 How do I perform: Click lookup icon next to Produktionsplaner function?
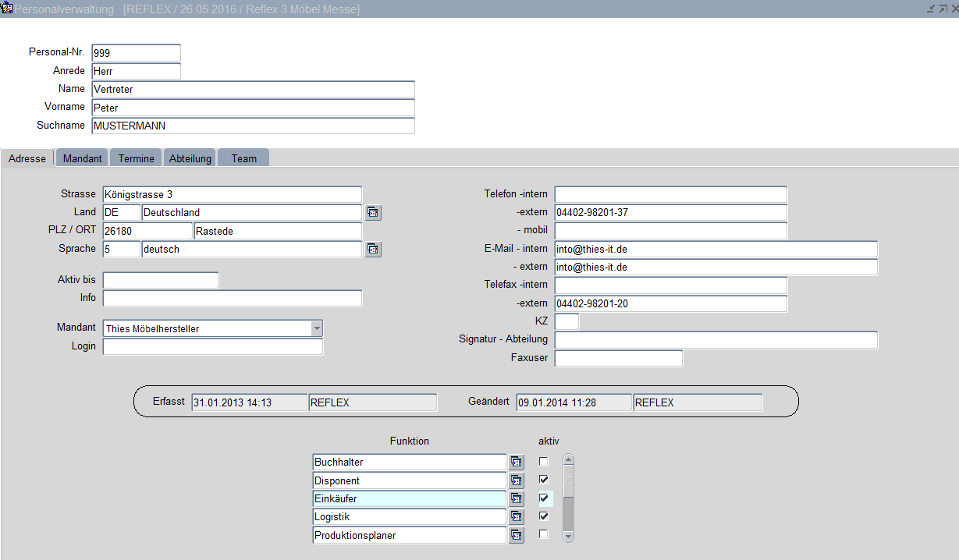point(517,535)
